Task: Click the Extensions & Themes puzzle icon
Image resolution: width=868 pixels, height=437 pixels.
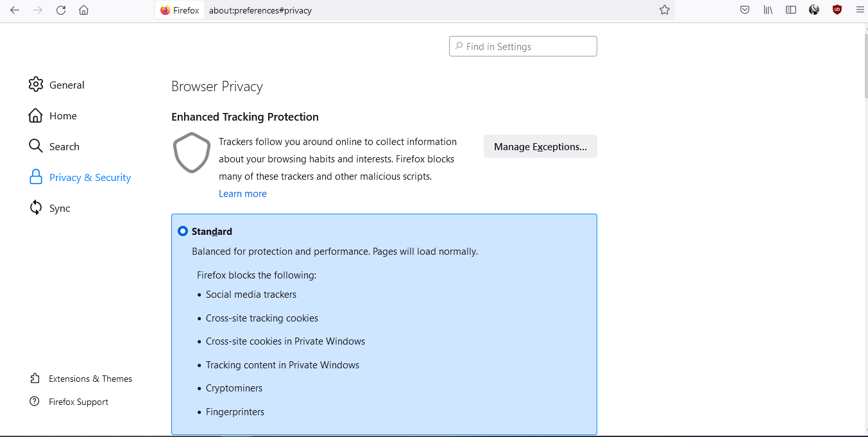Action: (35, 379)
